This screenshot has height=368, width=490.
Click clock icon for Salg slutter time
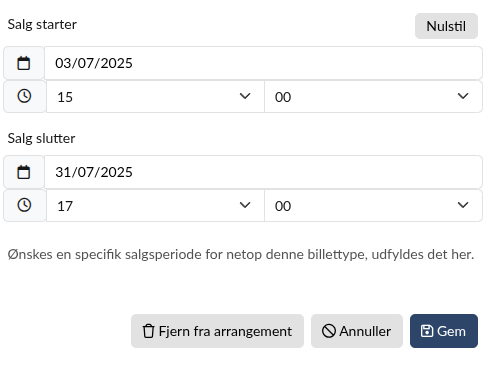24,205
